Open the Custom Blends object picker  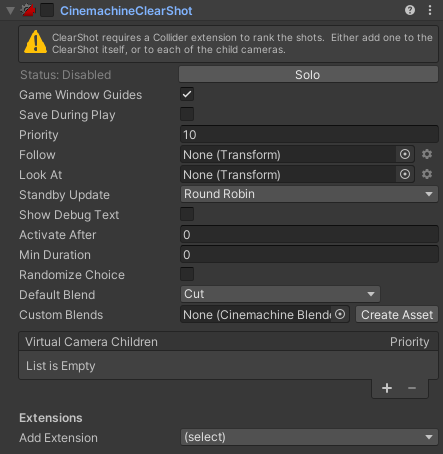(x=340, y=314)
